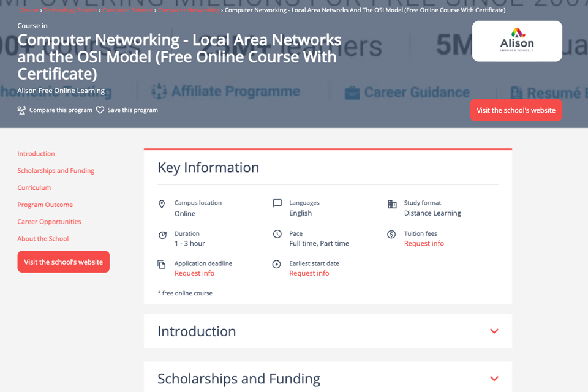Screen dimensions: 588x392
Task: Click the English language value
Action: click(300, 213)
